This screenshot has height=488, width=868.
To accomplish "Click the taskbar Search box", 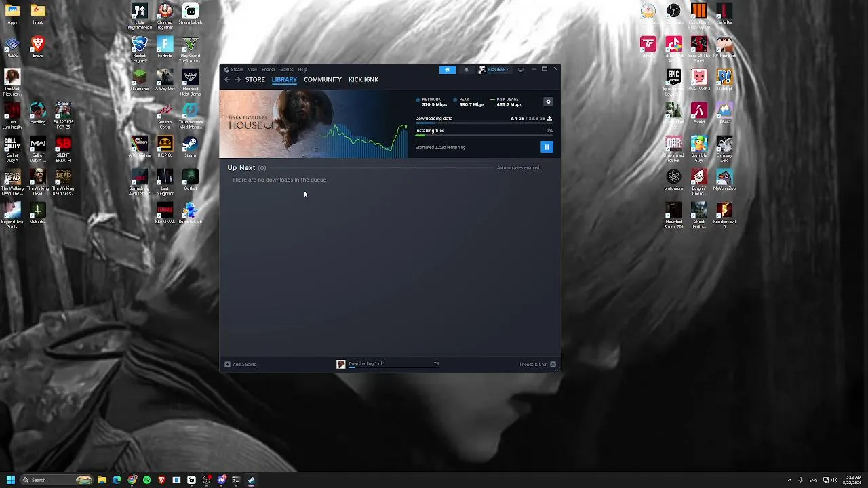I will point(57,480).
